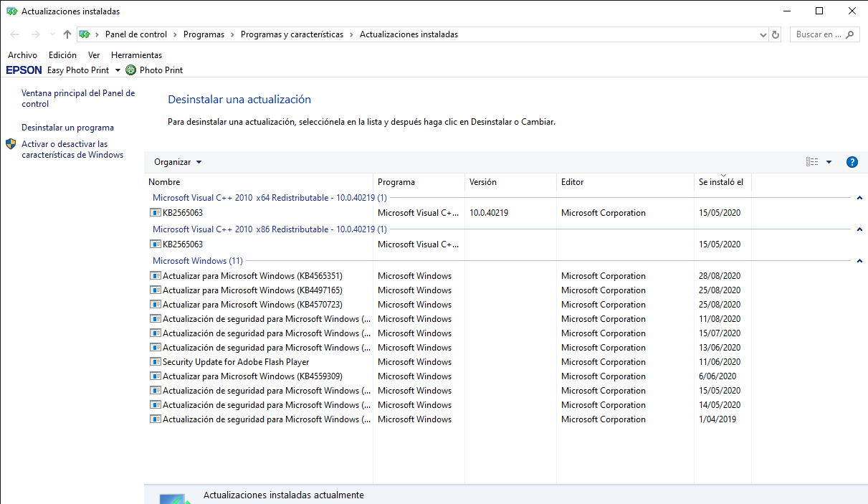Collapse the Visual C++ 2010 x64 group

[x=859, y=198]
